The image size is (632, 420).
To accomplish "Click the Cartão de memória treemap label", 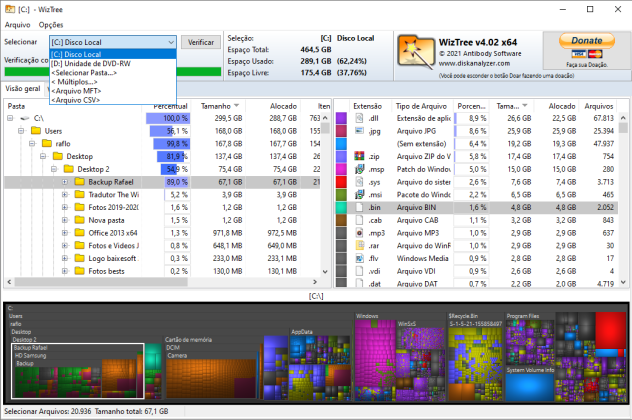I will 188,340.
